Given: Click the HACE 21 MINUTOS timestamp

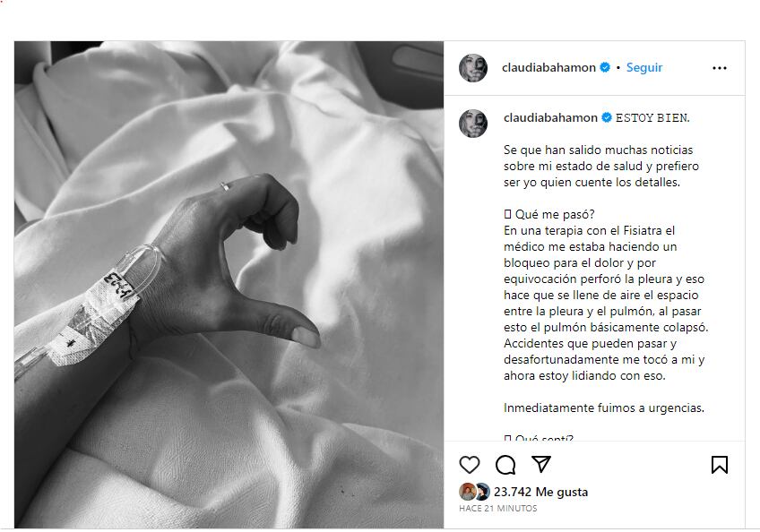Looking at the screenshot, I should click(x=497, y=508).
